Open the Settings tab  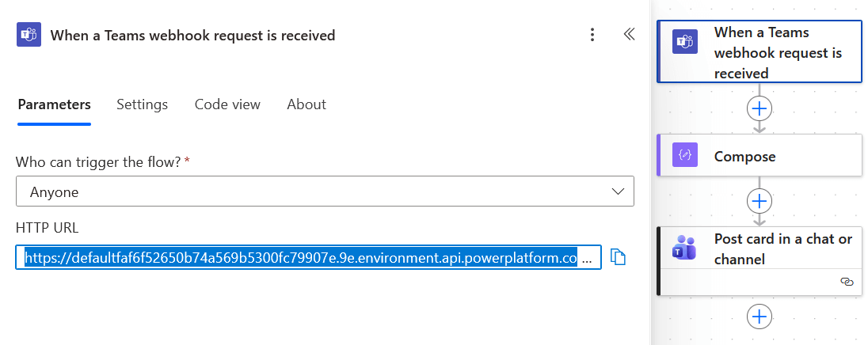coord(142,104)
